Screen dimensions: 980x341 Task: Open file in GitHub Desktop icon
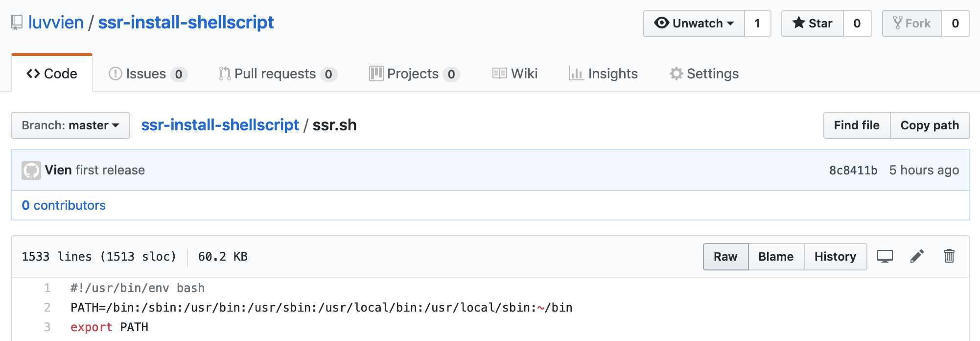point(885,256)
